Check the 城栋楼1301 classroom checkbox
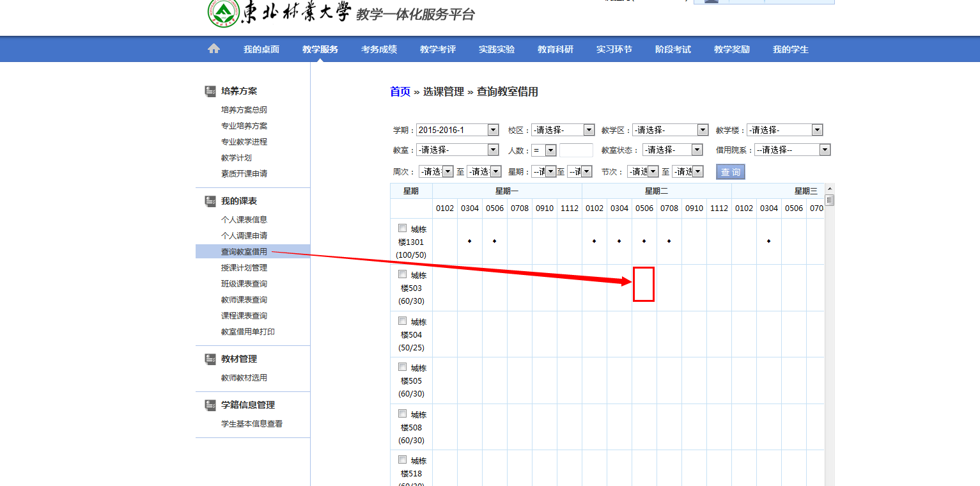Viewport: 980px width, 486px height. [402, 228]
